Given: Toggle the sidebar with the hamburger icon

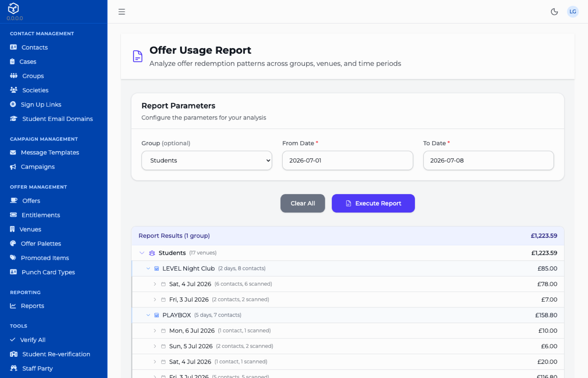Looking at the screenshot, I should tap(122, 12).
